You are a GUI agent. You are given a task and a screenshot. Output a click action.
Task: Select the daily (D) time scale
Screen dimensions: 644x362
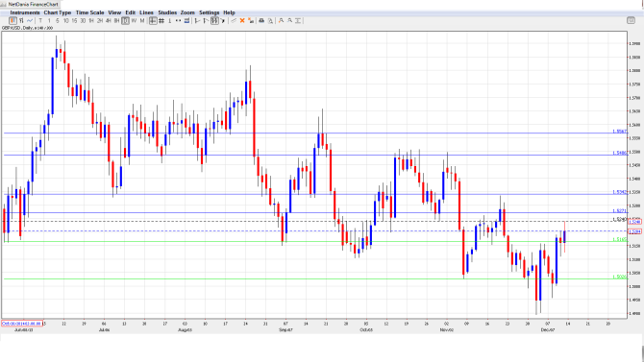point(125,20)
